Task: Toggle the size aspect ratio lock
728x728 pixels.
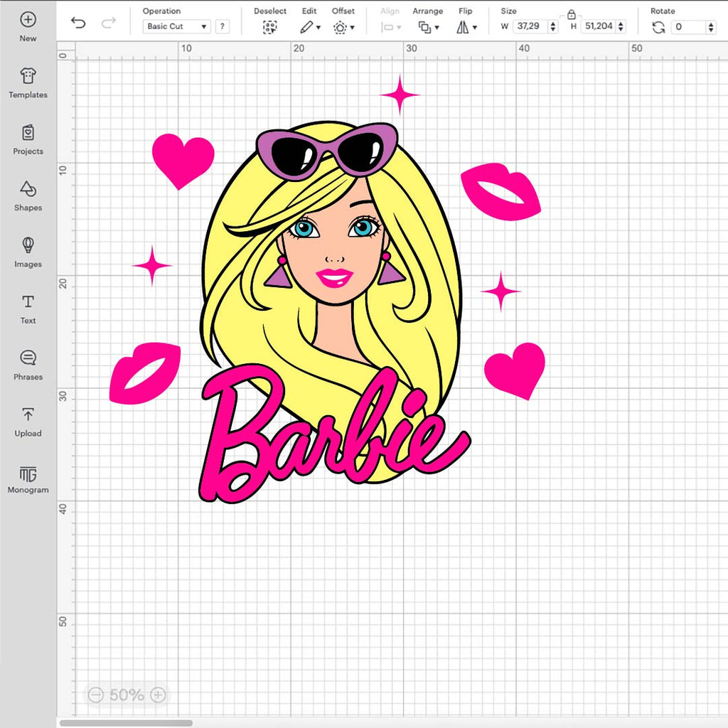Action: 571,14
